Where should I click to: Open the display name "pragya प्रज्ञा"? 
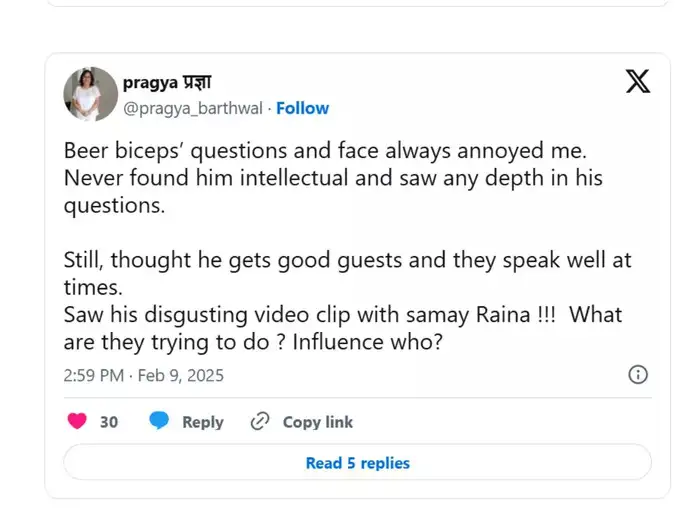[167, 83]
